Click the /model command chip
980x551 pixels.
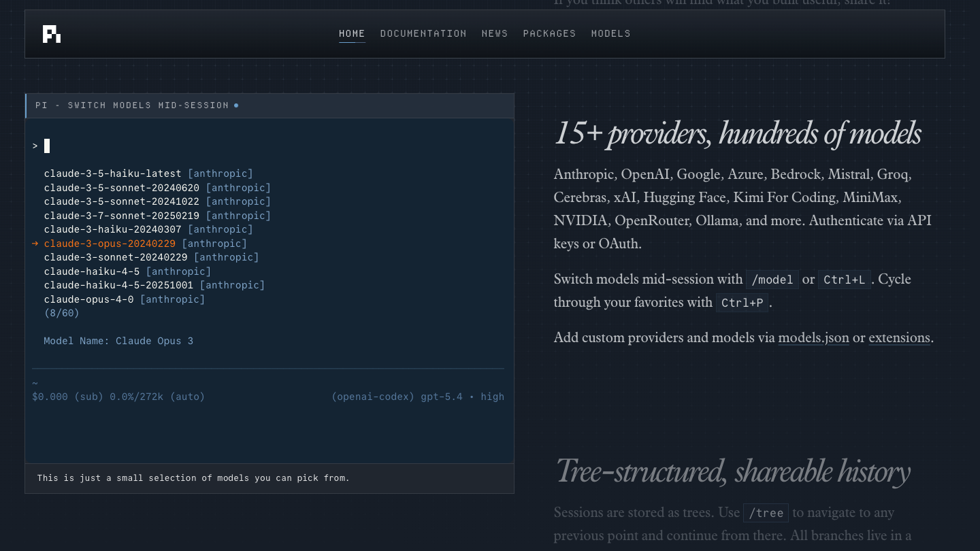click(772, 280)
